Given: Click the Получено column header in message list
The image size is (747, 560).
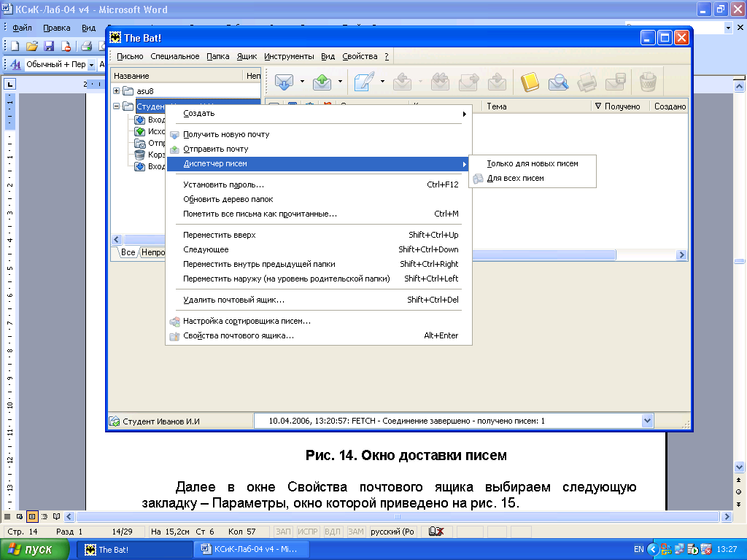Looking at the screenshot, I should (621, 106).
